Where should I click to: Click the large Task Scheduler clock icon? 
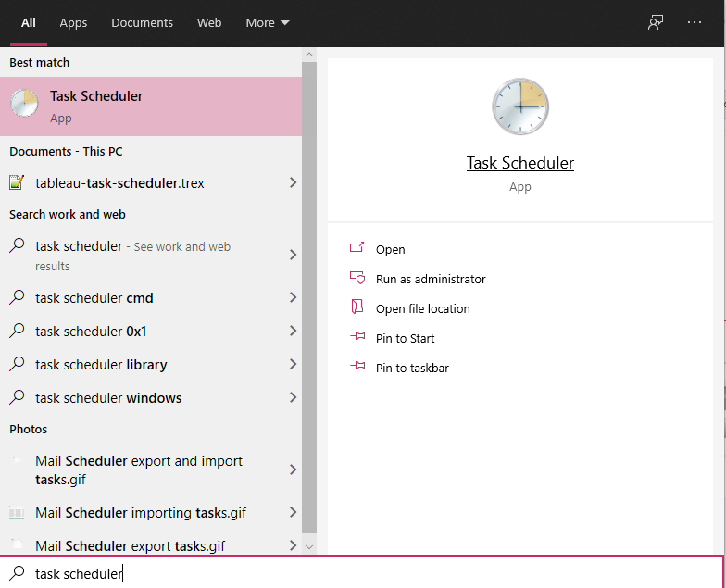pyautogui.click(x=520, y=106)
